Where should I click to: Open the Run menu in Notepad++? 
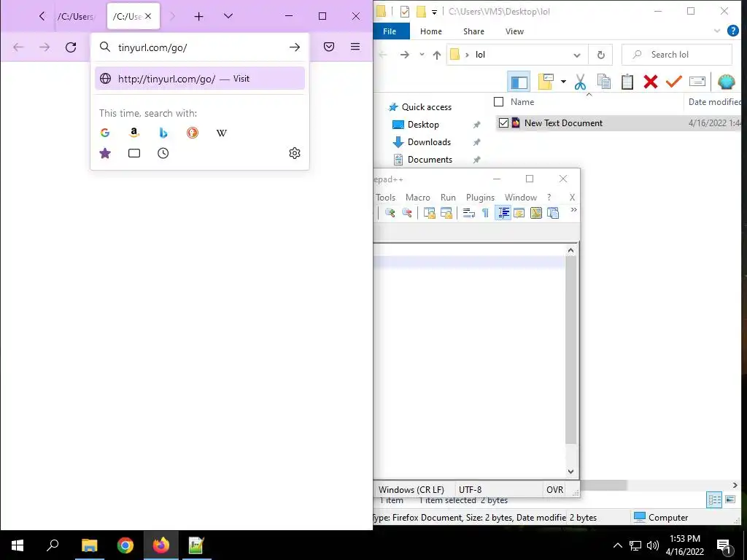click(x=448, y=197)
